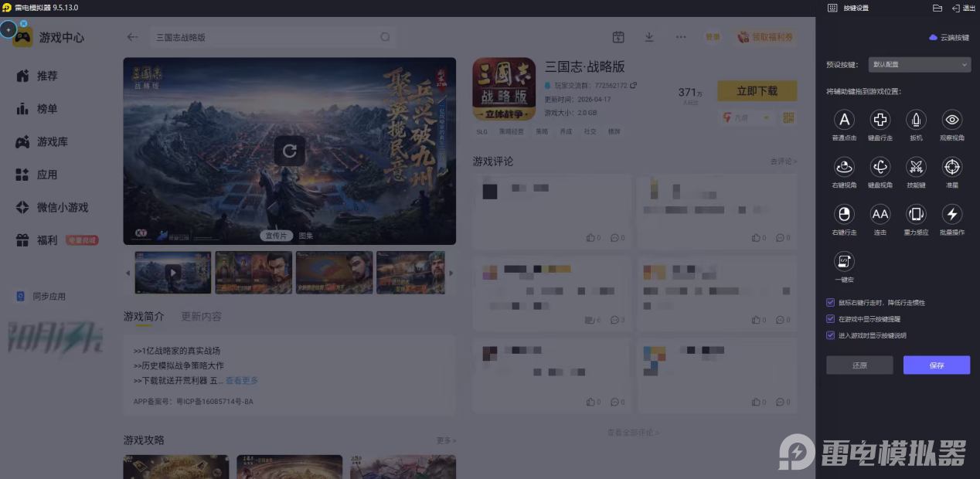Select the 扳机 trigger key tool
This screenshot has width=980, height=479.
(916, 120)
